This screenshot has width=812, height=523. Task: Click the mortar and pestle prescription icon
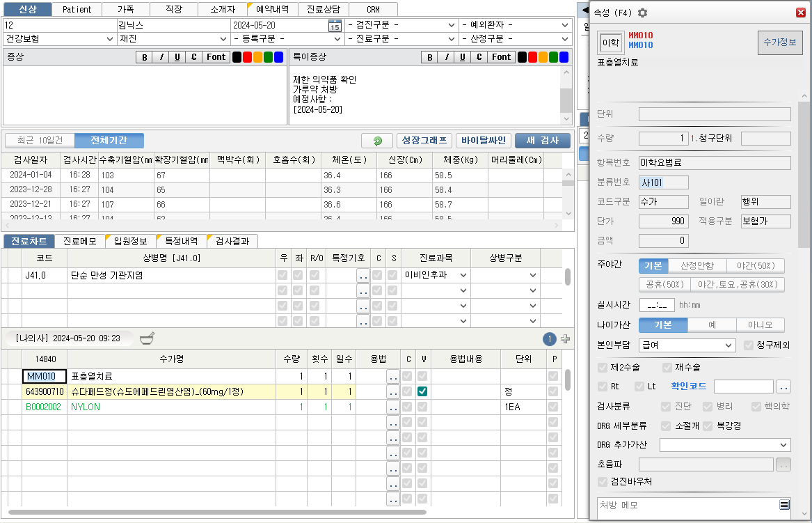click(147, 338)
